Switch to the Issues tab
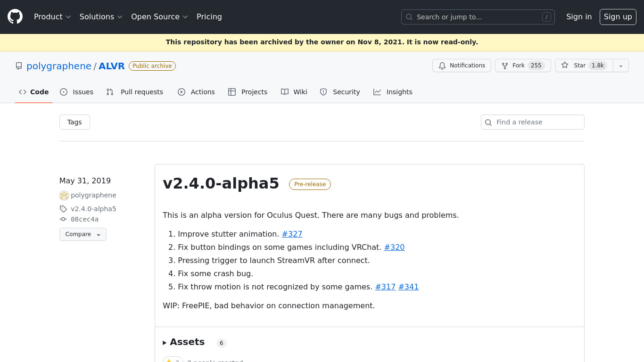The width and height of the screenshot is (644, 362). pos(76,92)
